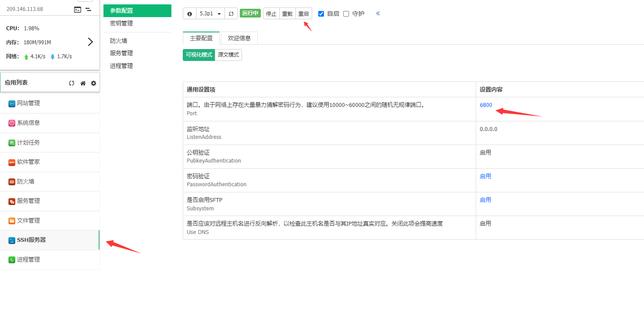Screen dimensions: 644x333
Task: Enable the 守护 checkbox
Action: click(346, 13)
